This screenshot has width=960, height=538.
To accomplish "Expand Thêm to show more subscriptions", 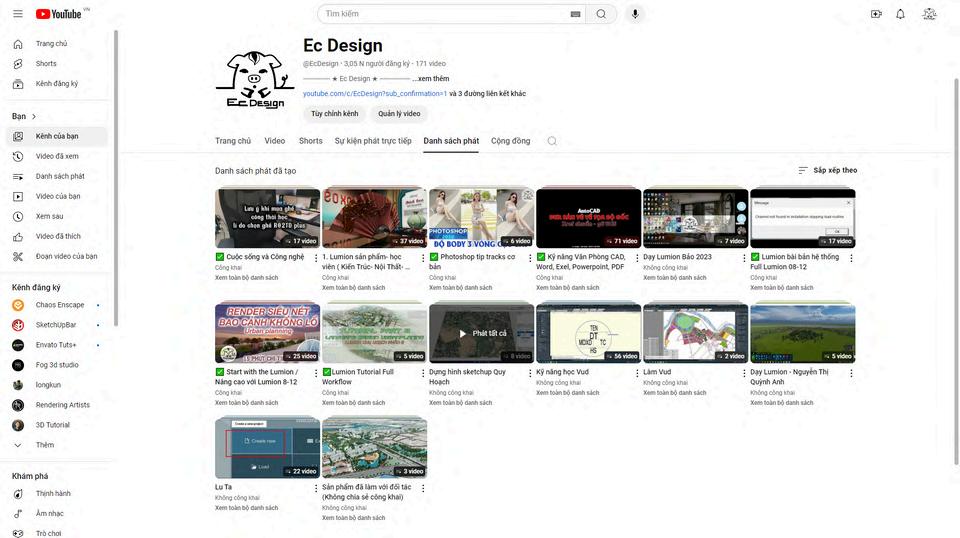I will coord(57,445).
